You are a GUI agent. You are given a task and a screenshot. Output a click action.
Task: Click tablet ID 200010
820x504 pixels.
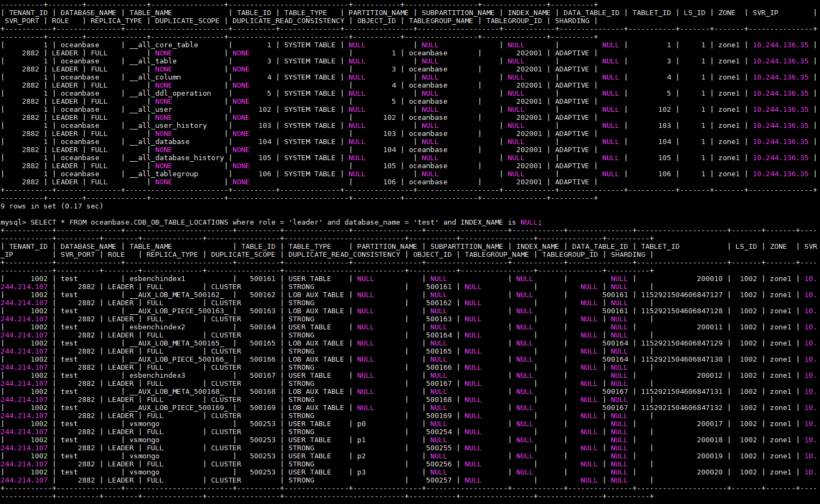pyautogui.click(x=710, y=279)
